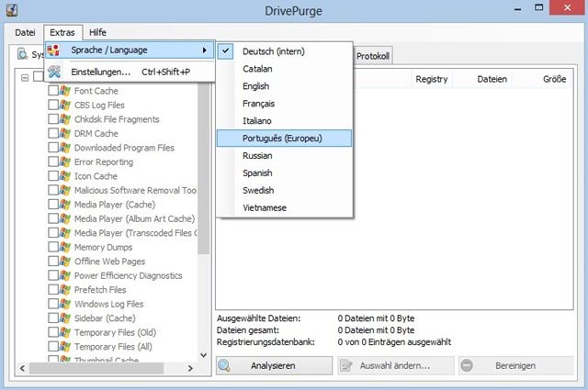Open the Hilfe menu
The image size is (588, 390).
tap(97, 33)
